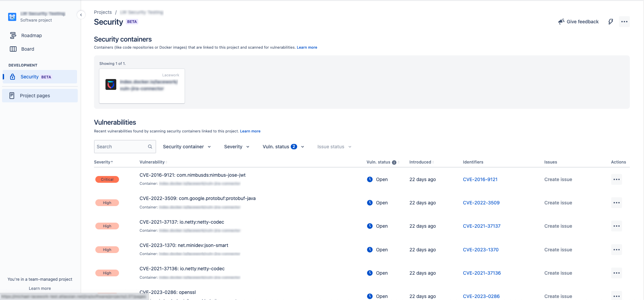Click Create issue for CVE-2023-1370
Screen dimensions: 644x300
(558, 250)
